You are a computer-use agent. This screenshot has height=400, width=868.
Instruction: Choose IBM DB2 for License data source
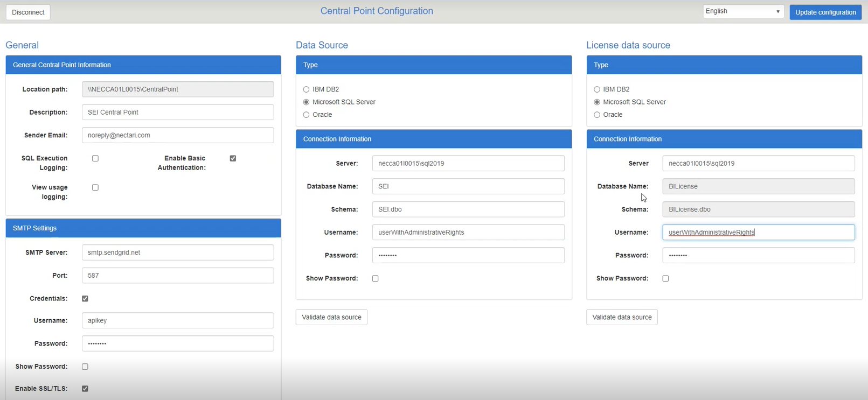596,89
